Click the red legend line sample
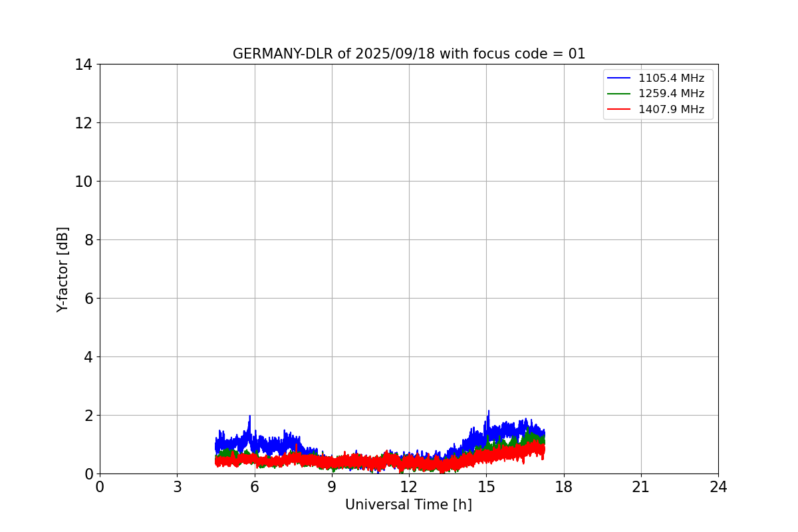The width and height of the screenshot is (798, 532). click(619, 110)
